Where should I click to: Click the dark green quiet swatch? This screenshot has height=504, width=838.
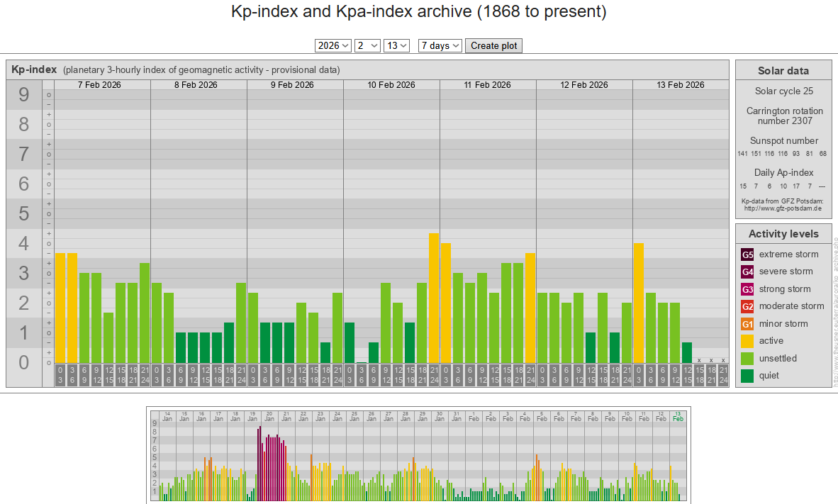click(747, 376)
